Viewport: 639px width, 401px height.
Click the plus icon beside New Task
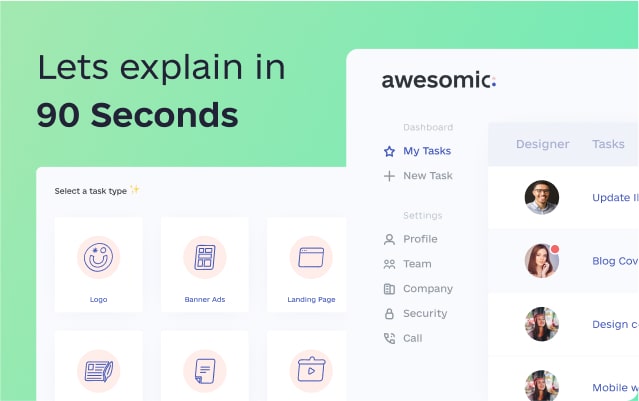389,176
